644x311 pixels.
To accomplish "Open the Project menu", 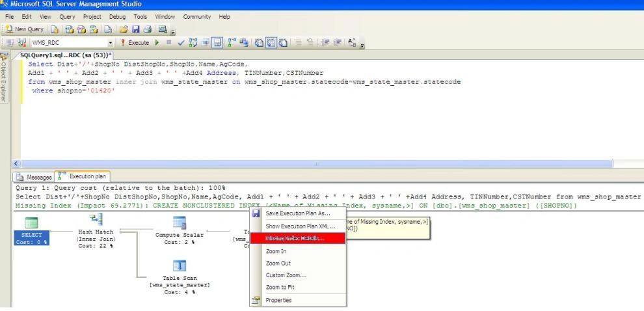I will 92,17.
